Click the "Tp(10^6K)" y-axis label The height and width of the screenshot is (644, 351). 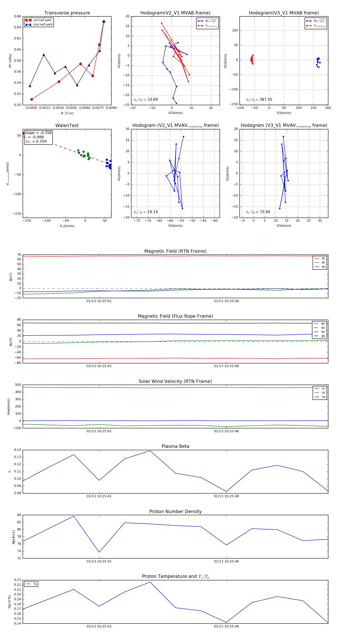click(10, 602)
